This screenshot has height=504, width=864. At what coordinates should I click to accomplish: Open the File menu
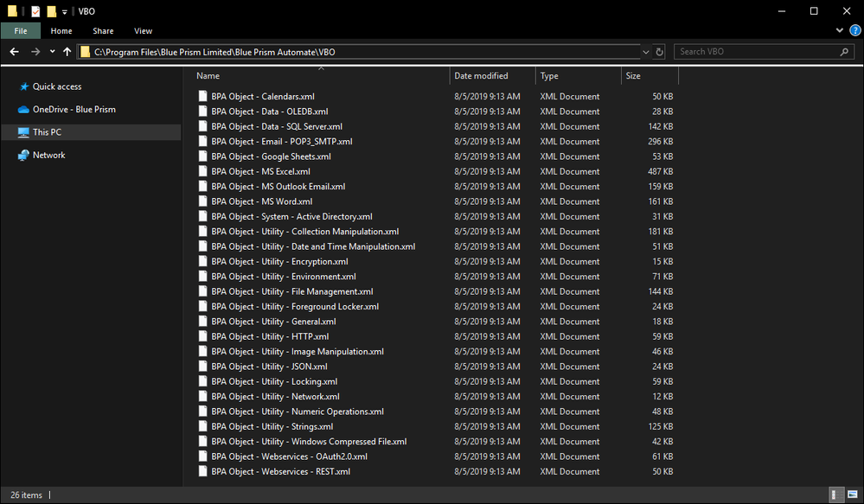click(21, 31)
